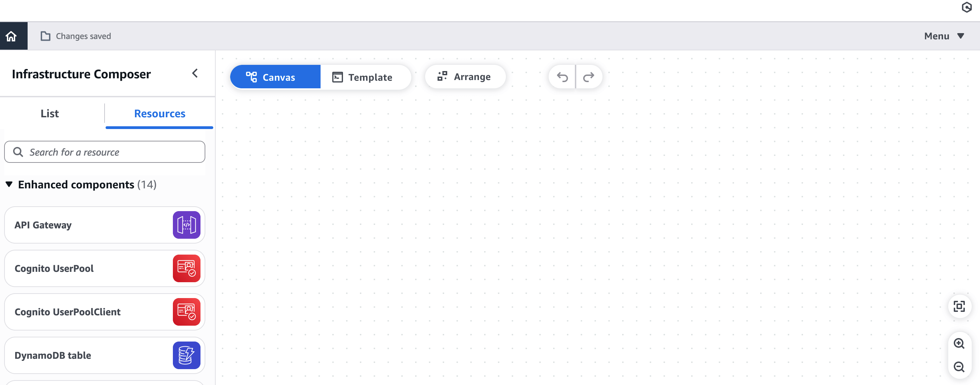
Task: Click the hexagon icon at top right
Action: pyautogui.click(x=966, y=7)
